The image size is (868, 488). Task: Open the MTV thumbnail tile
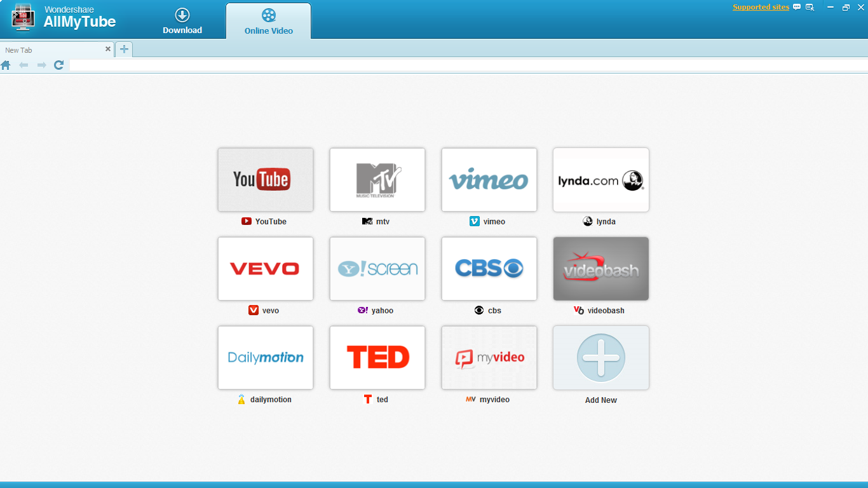[x=377, y=180]
